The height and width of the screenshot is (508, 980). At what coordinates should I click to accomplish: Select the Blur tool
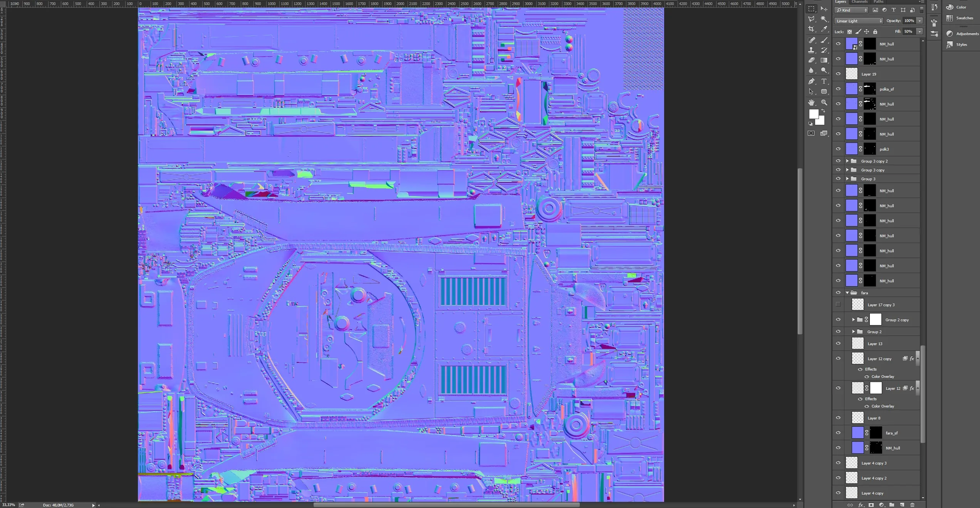tap(811, 70)
